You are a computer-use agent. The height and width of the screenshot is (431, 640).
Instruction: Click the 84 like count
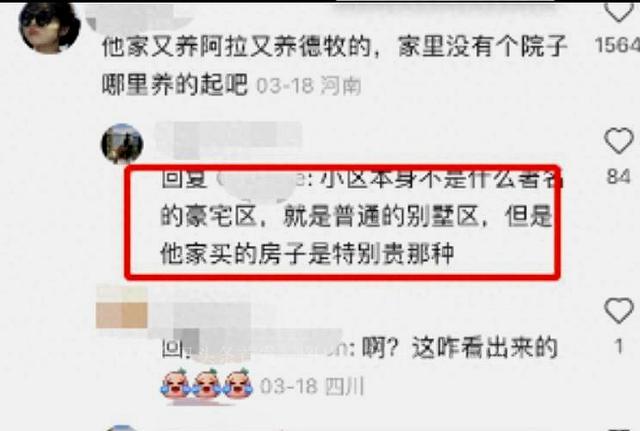coord(619,177)
